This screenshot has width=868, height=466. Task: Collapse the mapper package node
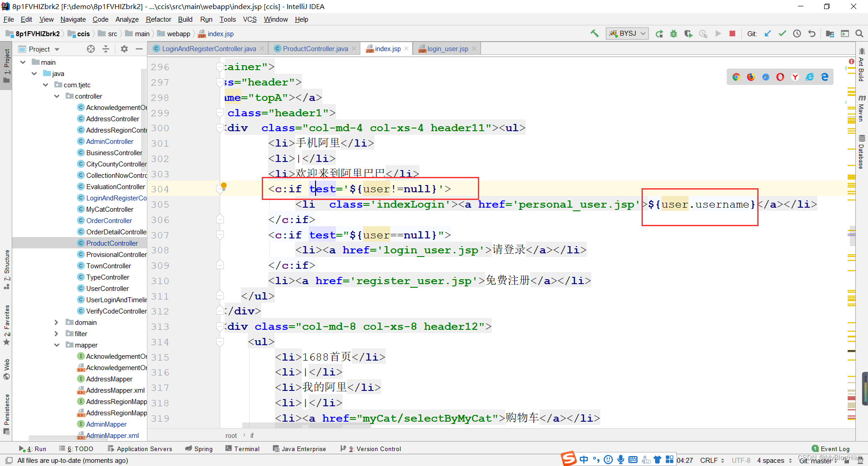point(57,345)
